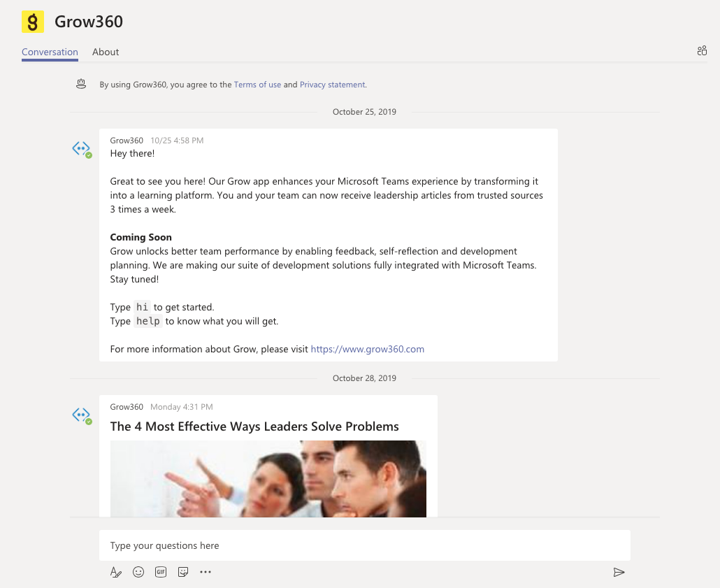Click the Hey there! greeting text
This screenshot has height=588, width=720.
(132, 153)
